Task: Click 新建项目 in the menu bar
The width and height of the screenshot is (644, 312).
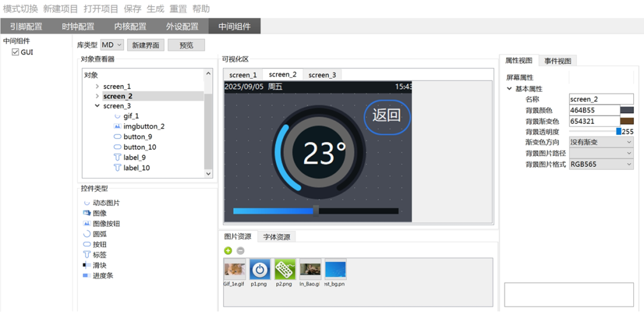Action: click(61, 8)
